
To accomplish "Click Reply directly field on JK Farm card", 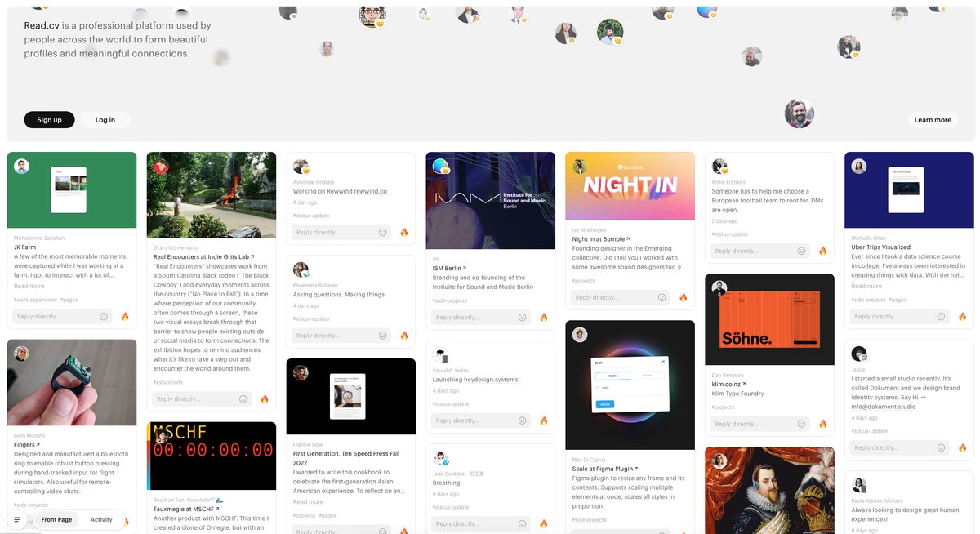I will pyautogui.click(x=64, y=316).
